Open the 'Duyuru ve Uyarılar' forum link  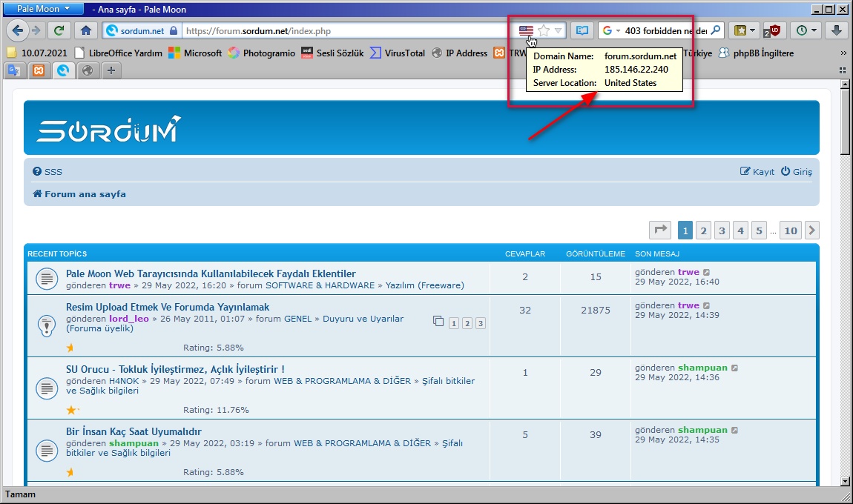363,319
